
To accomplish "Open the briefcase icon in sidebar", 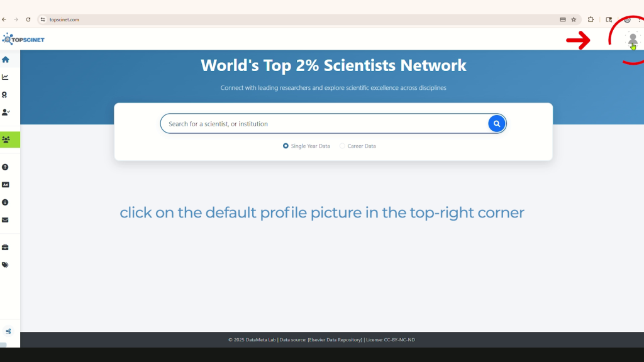I will click(6, 247).
